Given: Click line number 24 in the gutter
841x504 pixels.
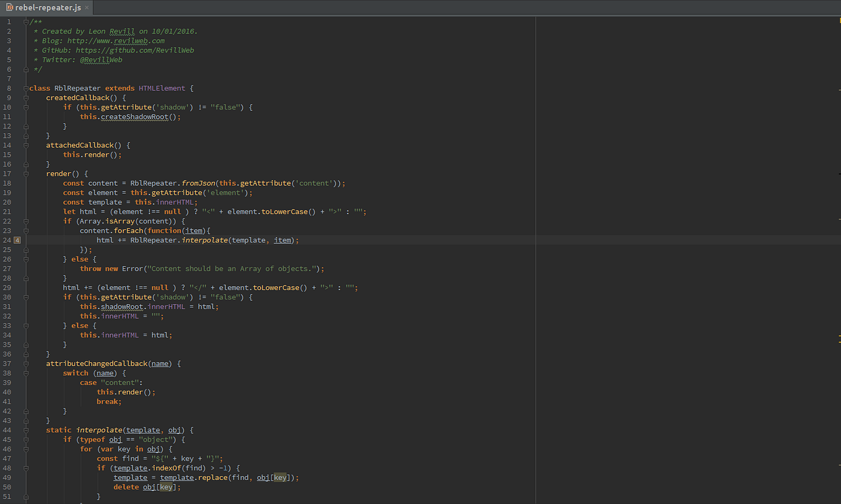Looking at the screenshot, I should click(x=8, y=240).
